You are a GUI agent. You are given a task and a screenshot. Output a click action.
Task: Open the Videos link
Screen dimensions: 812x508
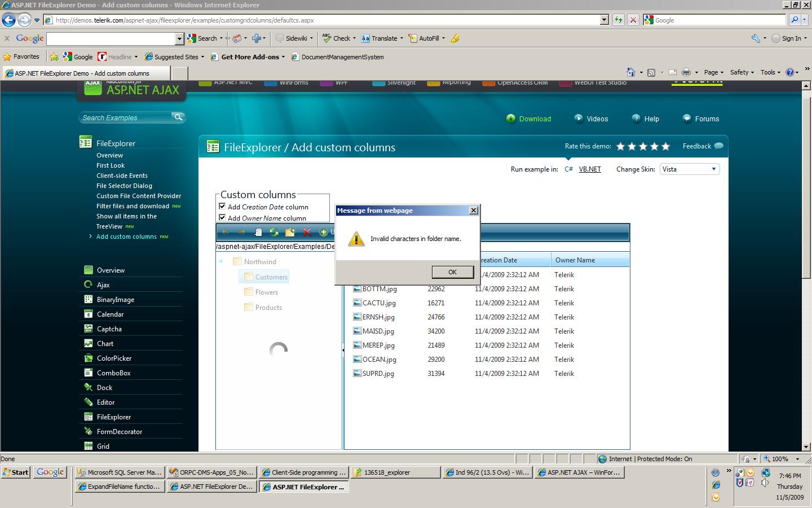tap(591, 119)
